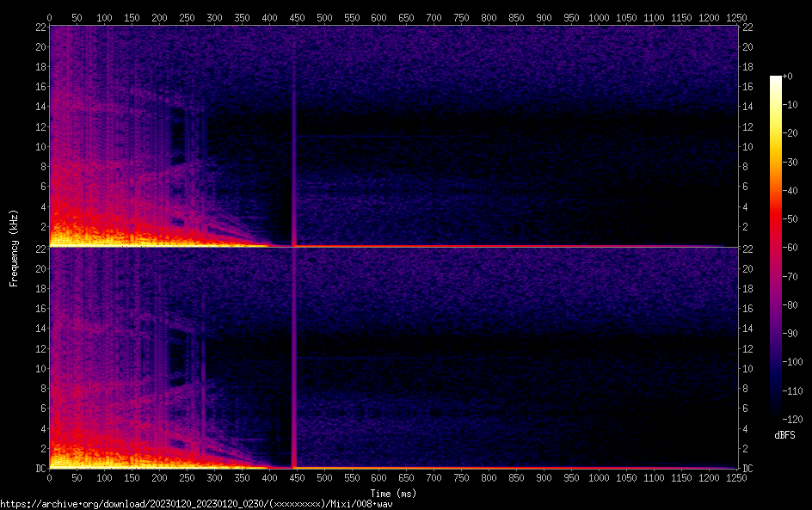Click the 8 kHz label right of the lower channel
The height and width of the screenshot is (510, 812).
(747, 388)
